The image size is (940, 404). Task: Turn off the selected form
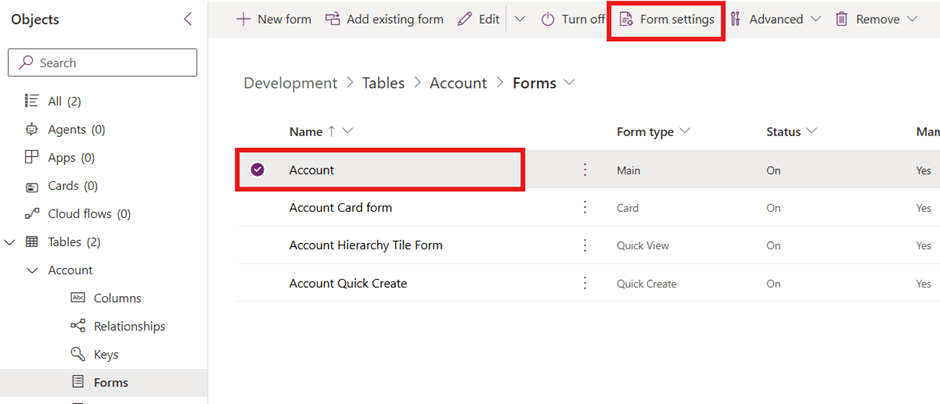coord(573,19)
